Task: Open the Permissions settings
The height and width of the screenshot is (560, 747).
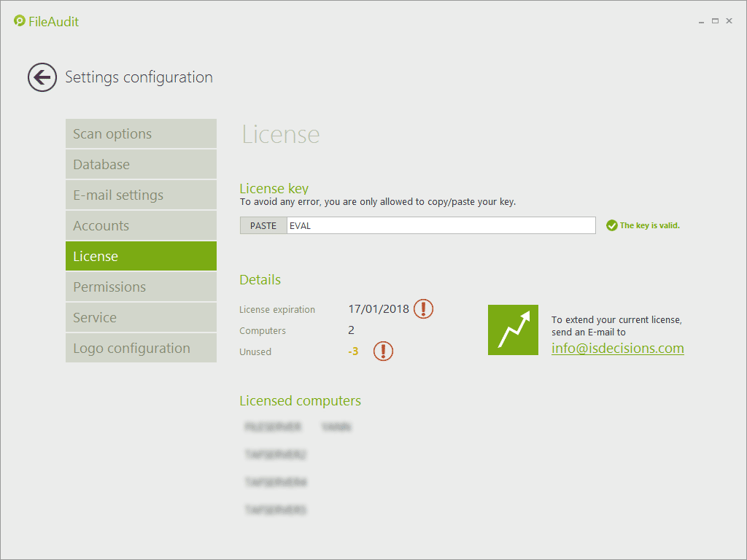Action: pos(141,287)
